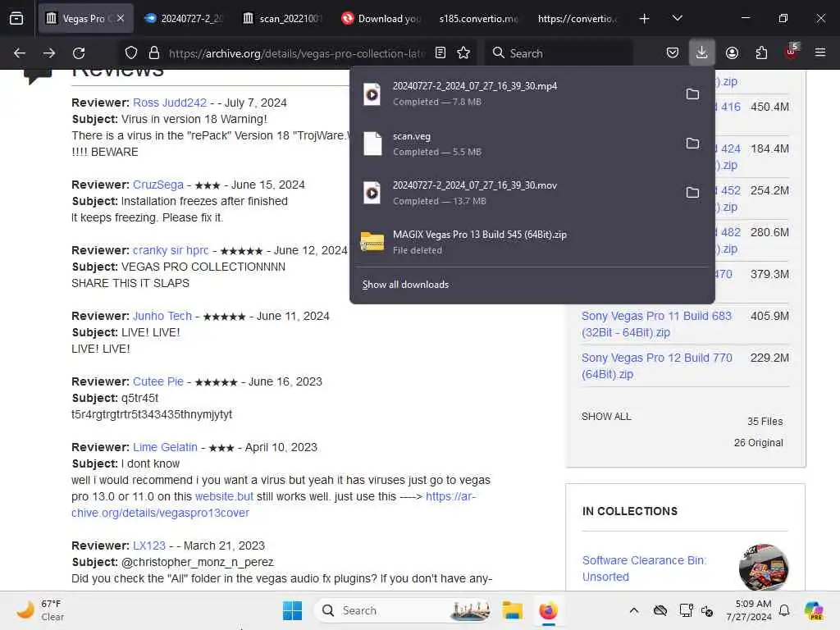Click the browser Search box

tap(559, 53)
